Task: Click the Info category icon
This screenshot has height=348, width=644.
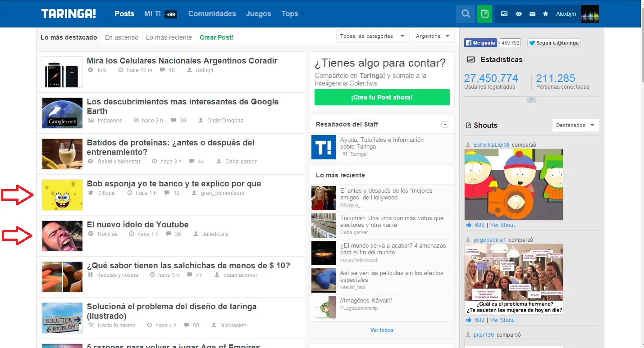Action: point(91,70)
